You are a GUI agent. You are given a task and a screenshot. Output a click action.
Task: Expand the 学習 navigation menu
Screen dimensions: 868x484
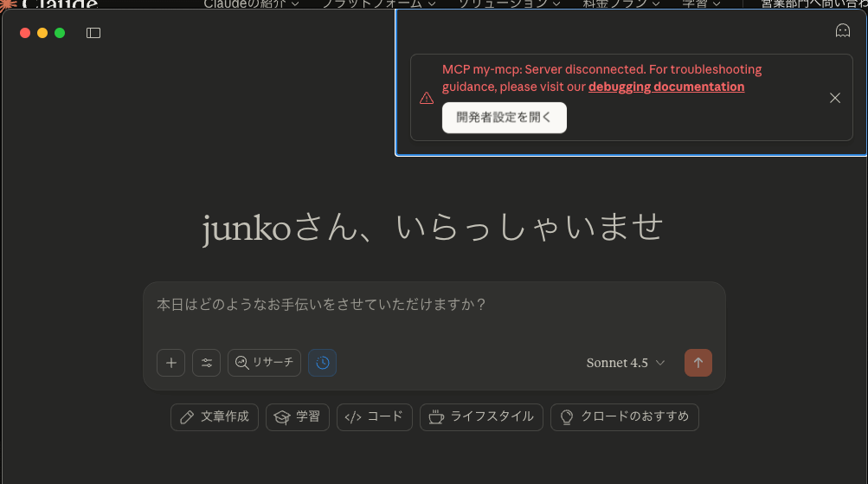[x=701, y=3]
